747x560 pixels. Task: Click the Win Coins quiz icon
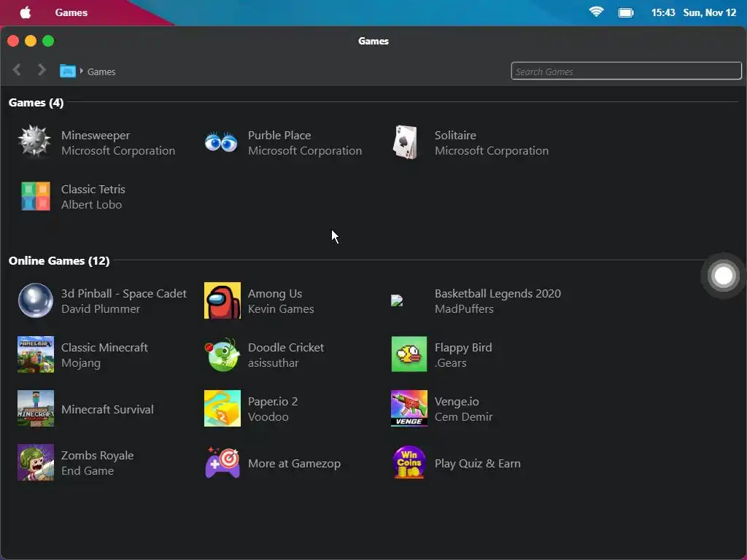point(409,462)
